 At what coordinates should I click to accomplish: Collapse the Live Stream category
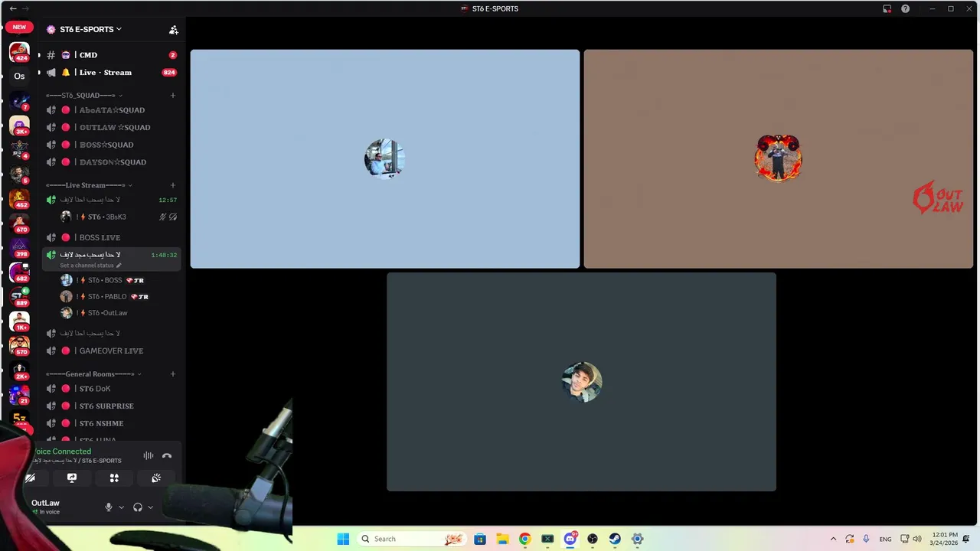89,185
